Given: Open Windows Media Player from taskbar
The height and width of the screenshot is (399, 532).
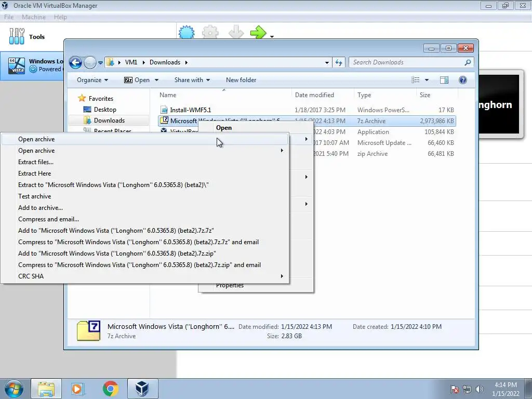Looking at the screenshot, I should coord(78,389).
